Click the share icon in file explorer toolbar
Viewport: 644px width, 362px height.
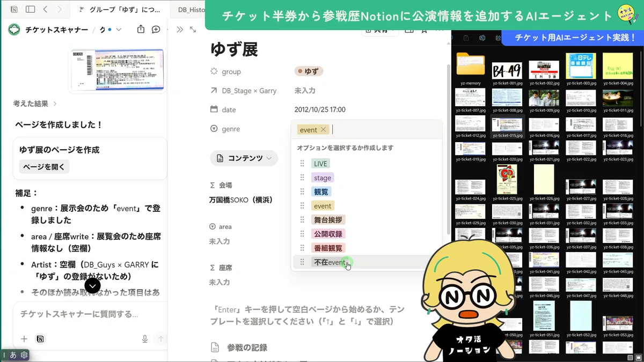(x=499, y=38)
